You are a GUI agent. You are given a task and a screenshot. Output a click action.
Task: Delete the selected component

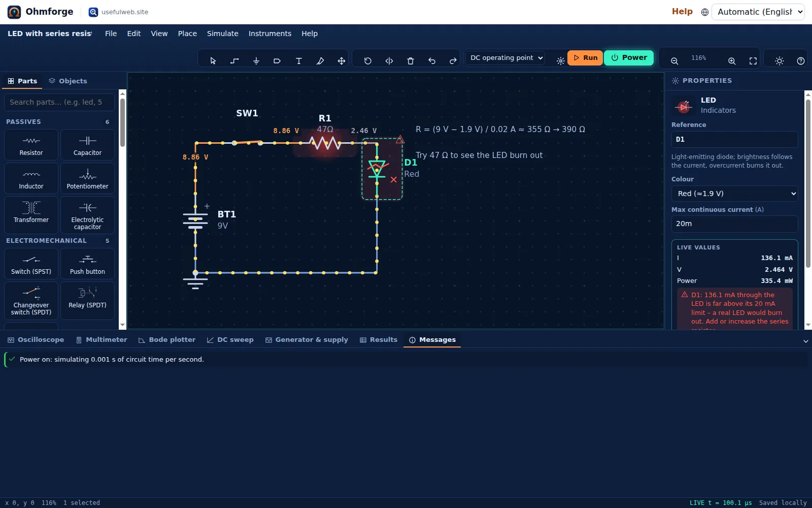(411, 60)
